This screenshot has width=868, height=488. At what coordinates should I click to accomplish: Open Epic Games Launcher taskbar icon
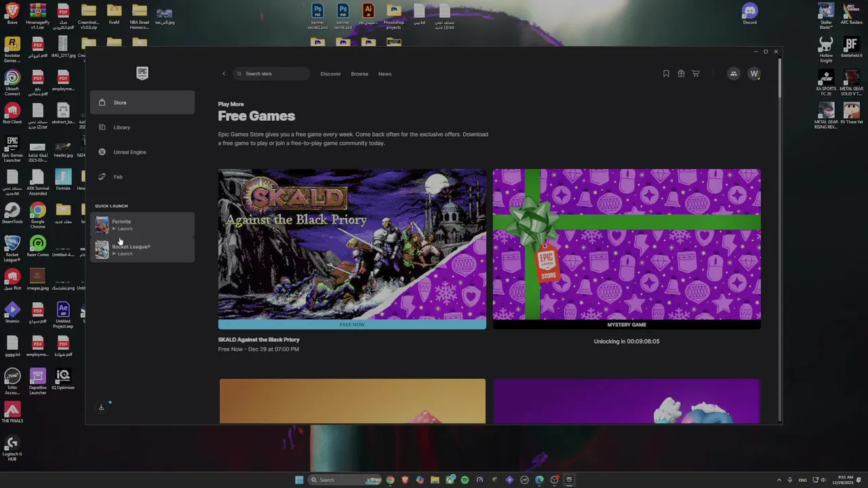tap(569, 480)
